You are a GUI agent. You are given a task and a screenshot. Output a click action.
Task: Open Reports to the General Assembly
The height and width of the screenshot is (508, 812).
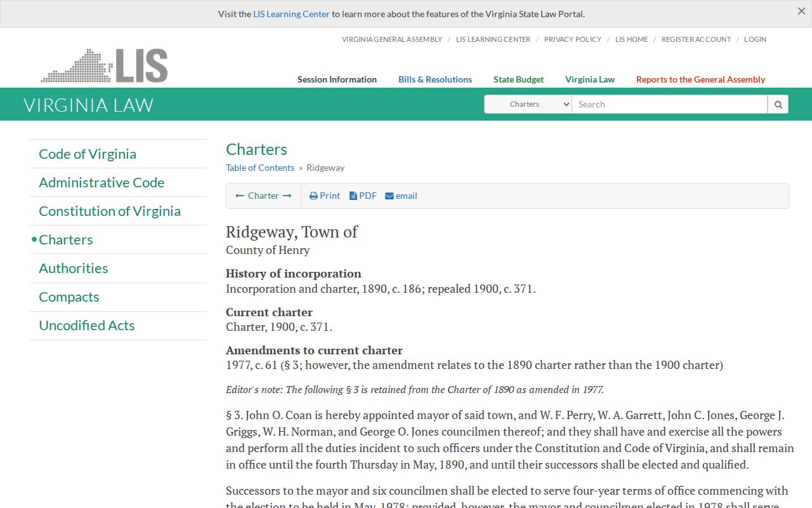700,79
